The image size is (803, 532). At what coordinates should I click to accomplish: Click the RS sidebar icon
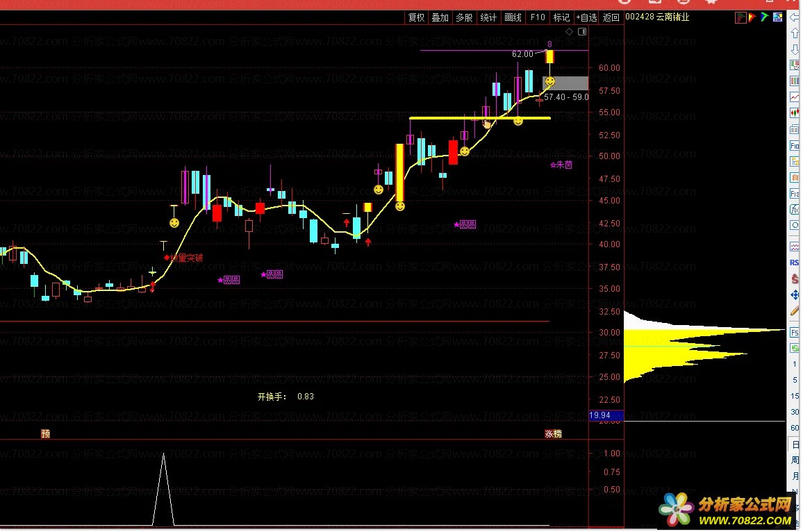(x=795, y=263)
